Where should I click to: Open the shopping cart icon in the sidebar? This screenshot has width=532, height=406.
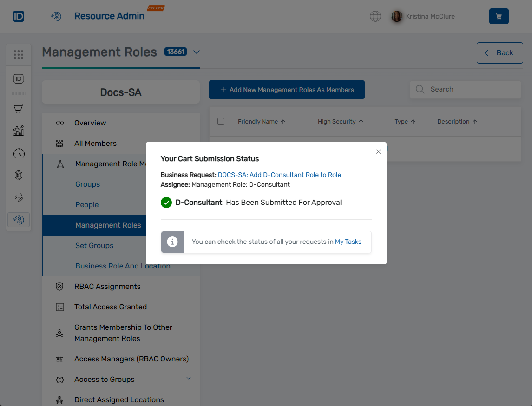[x=19, y=108]
